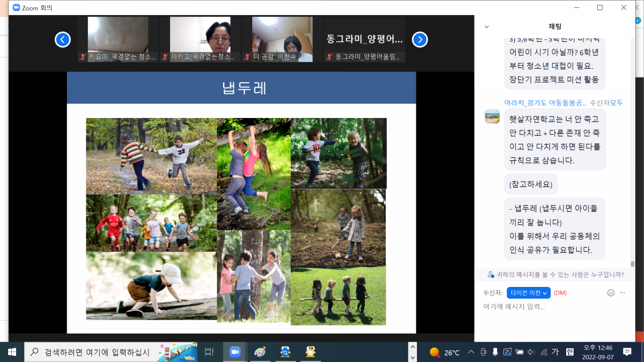Image resolution: width=644 pixels, height=362 pixels.
Task: Open the chat more options ellipsis
Action: [623, 293]
